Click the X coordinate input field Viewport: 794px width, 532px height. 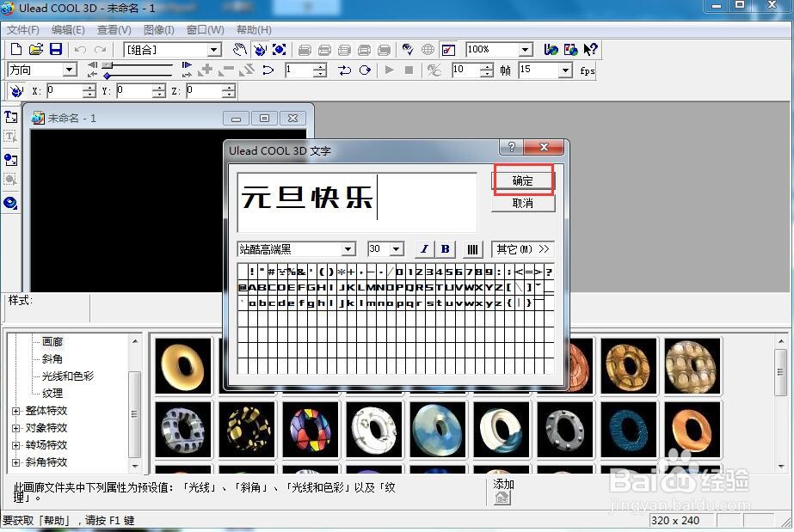(65, 90)
